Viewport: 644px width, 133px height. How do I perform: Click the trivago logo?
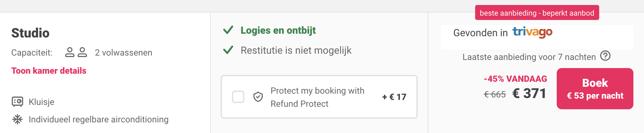[x=532, y=32]
